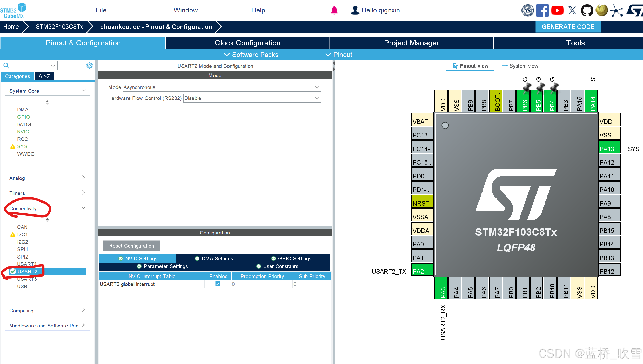Image resolution: width=643 pixels, height=364 pixels.
Task: Click the BOOT0 pin on chip
Action: (495, 101)
